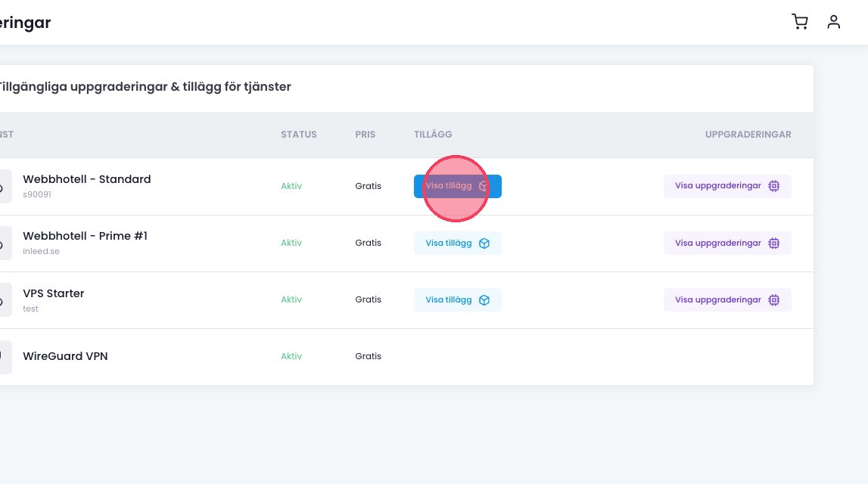Select the Webbhotell - Standard service name
The width and height of the screenshot is (868, 484).
(87, 179)
